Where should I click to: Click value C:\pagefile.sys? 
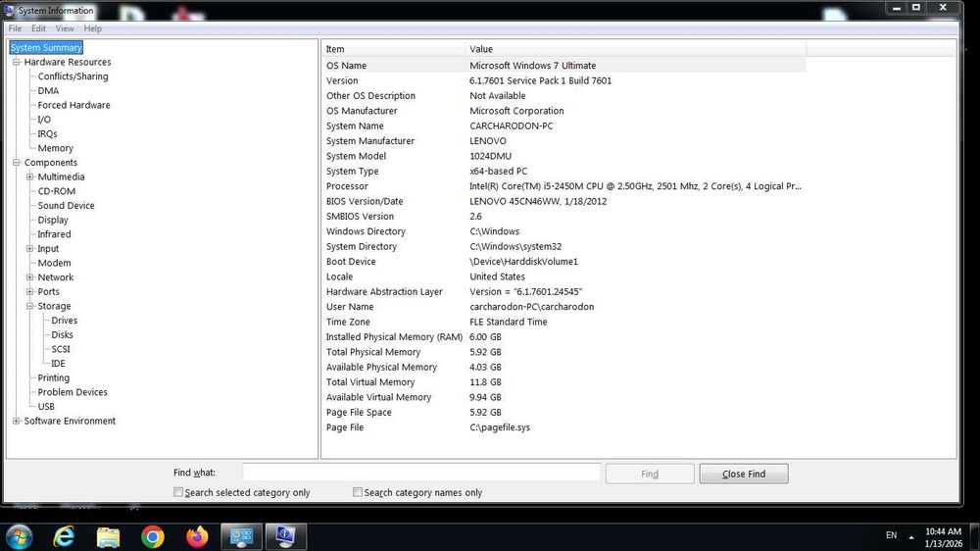point(500,427)
